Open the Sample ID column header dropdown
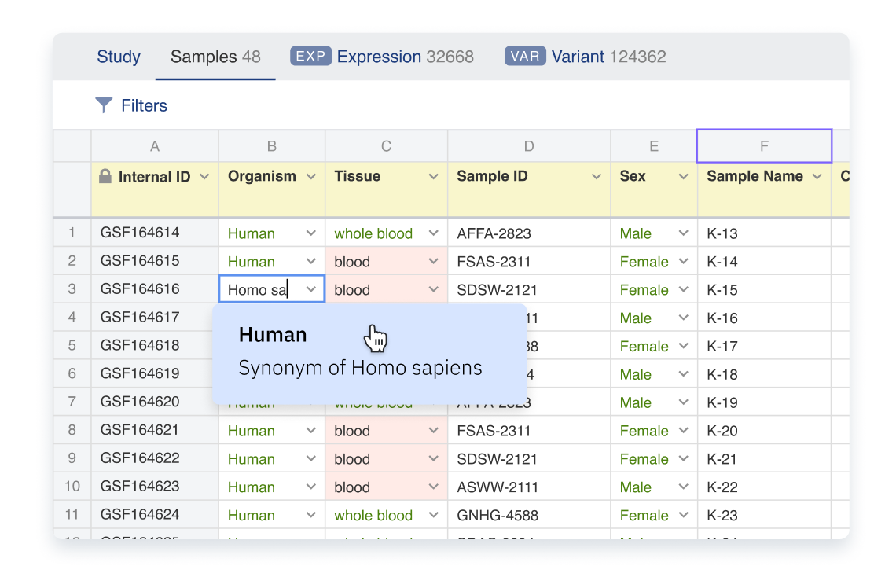 tap(597, 177)
